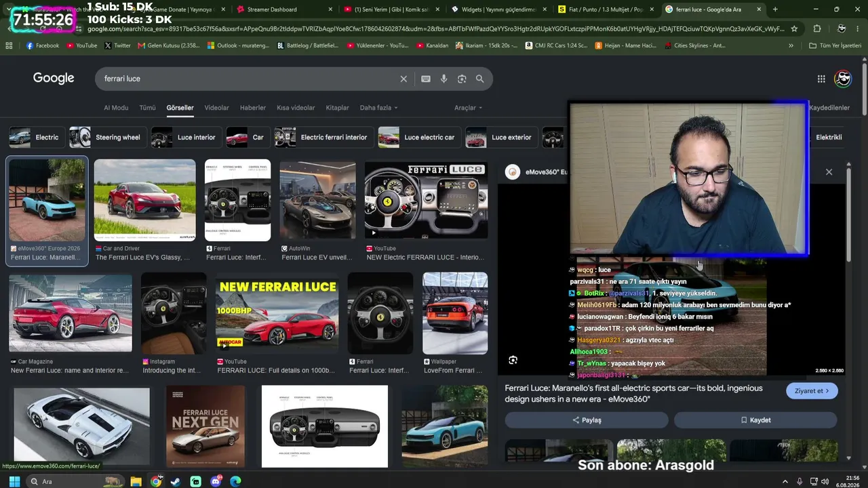The height and width of the screenshot is (488, 868).
Task: Open the bookmarks bar apps grid icon
Action: (9, 45)
